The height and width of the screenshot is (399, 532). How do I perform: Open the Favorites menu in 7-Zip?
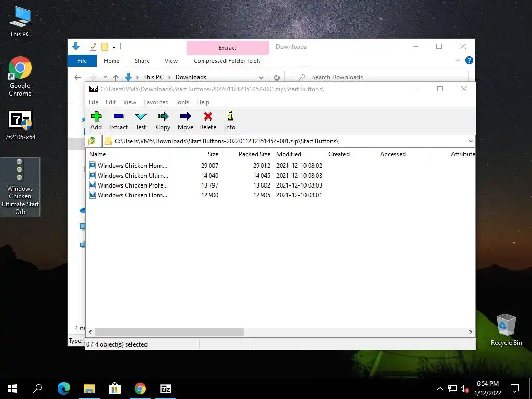tap(155, 102)
